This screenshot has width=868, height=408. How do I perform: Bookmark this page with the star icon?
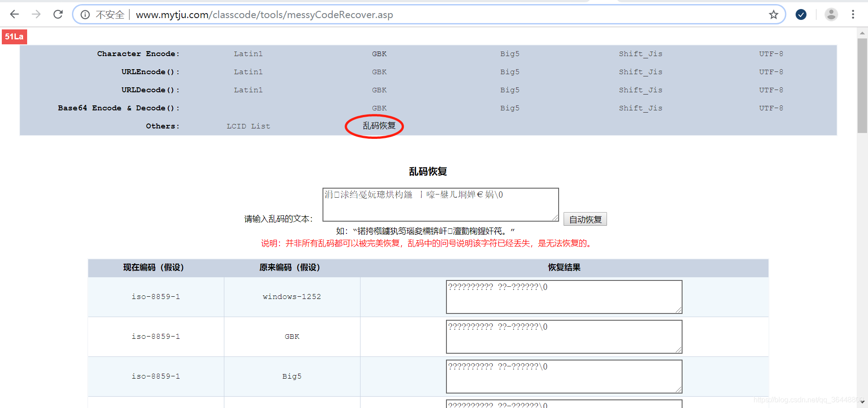pos(773,14)
